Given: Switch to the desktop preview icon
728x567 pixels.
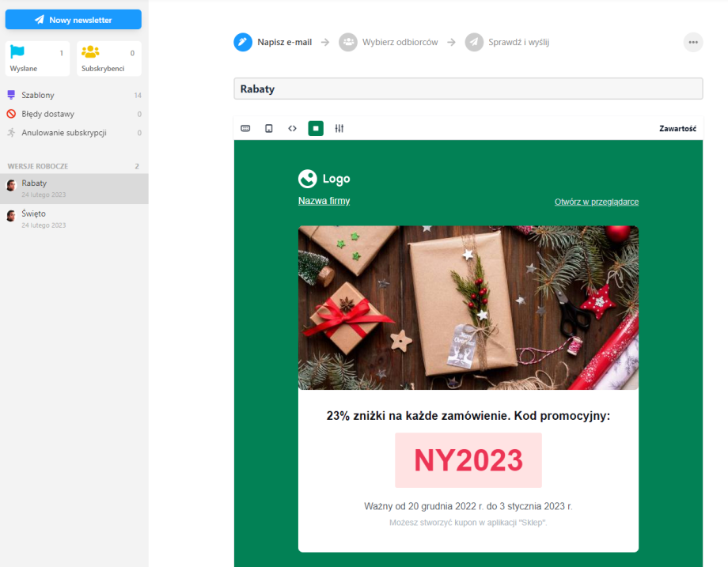Looking at the screenshot, I should (x=245, y=128).
